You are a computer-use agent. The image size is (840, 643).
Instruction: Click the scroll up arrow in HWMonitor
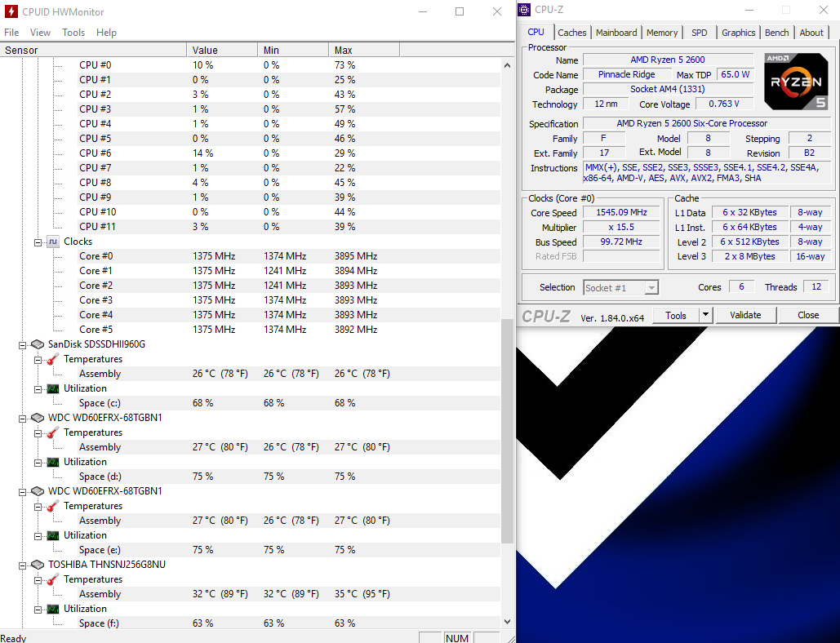tap(507, 64)
